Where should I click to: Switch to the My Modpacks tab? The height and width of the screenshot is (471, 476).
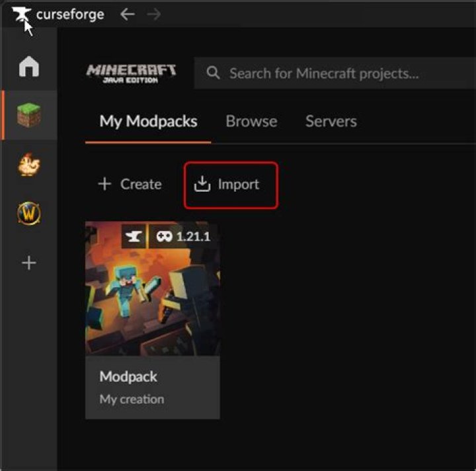[149, 122]
